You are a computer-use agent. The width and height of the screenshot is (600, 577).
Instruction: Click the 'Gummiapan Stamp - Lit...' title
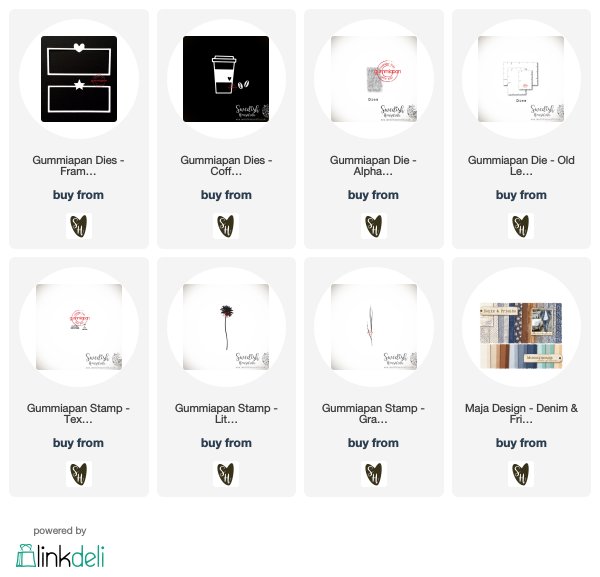pyautogui.click(x=226, y=413)
